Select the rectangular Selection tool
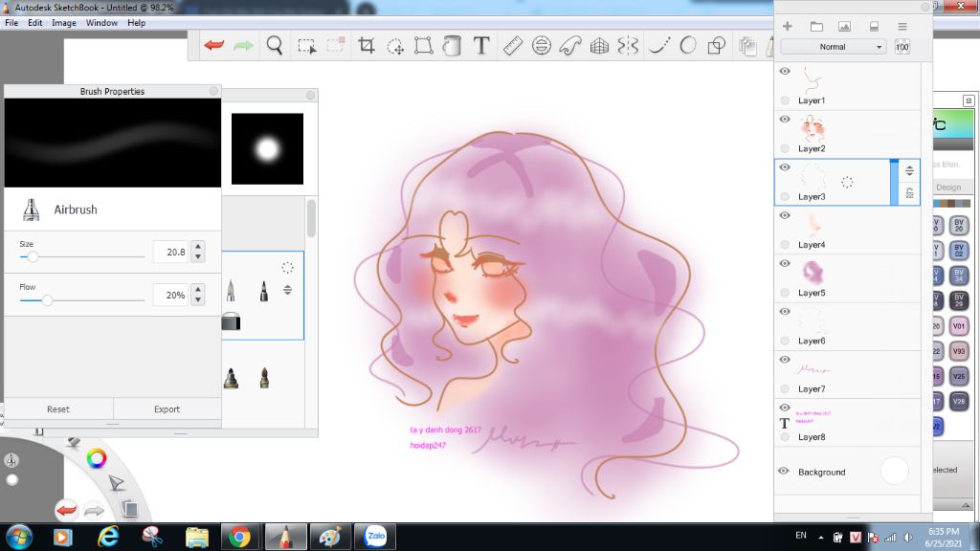 (307, 46)
